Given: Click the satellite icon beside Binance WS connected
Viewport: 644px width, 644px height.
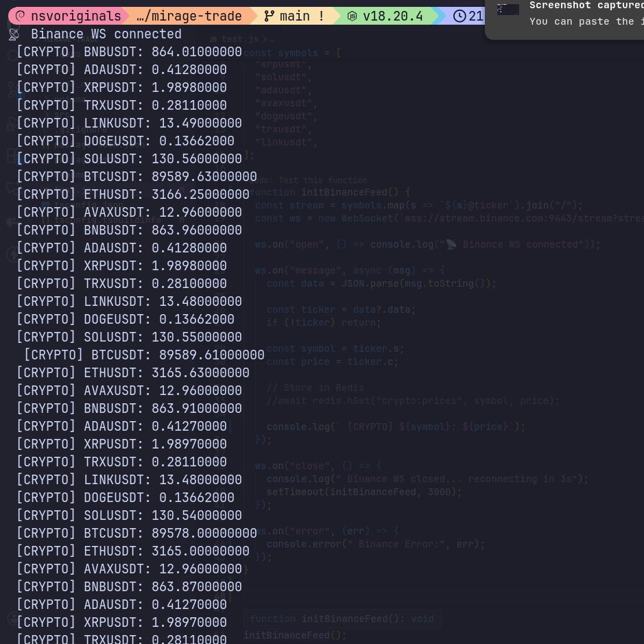Looking at the screenshot, I should click(14, 34).
